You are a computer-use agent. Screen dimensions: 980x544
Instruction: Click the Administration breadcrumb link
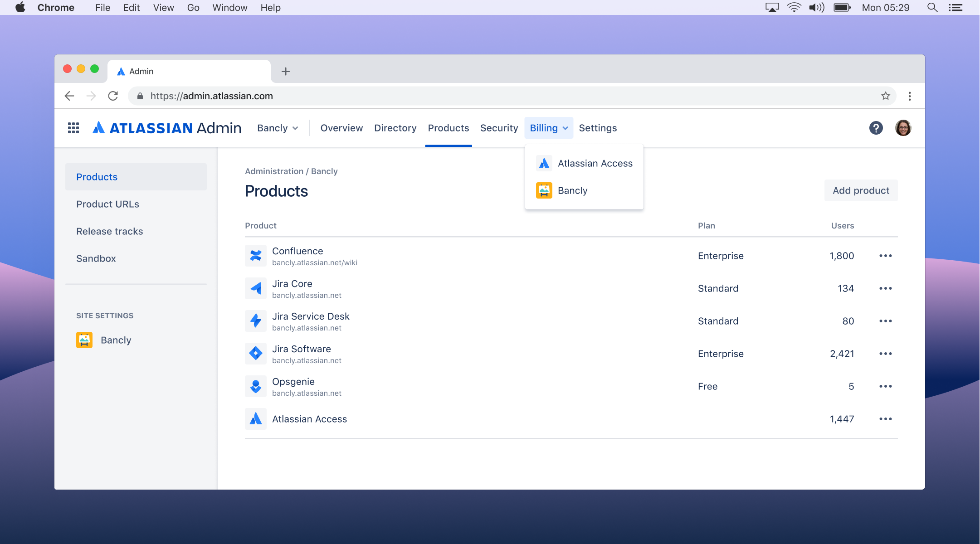tap(274, 171)
